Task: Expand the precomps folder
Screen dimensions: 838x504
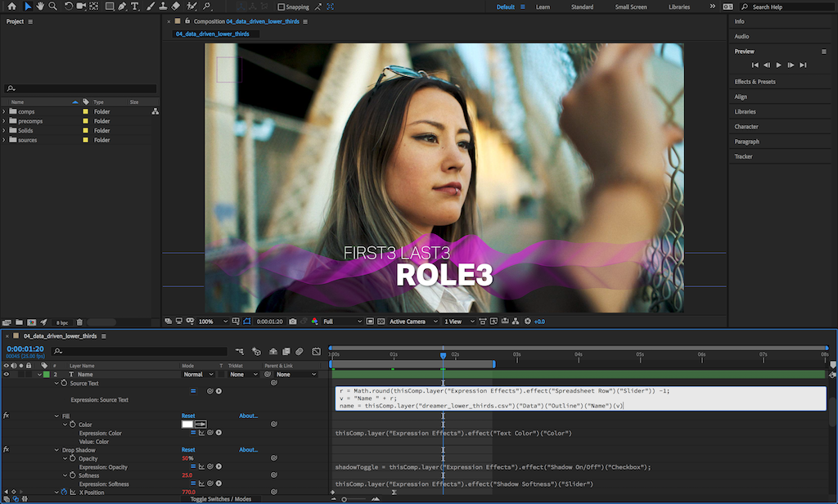Action: [x=4, y=121]
